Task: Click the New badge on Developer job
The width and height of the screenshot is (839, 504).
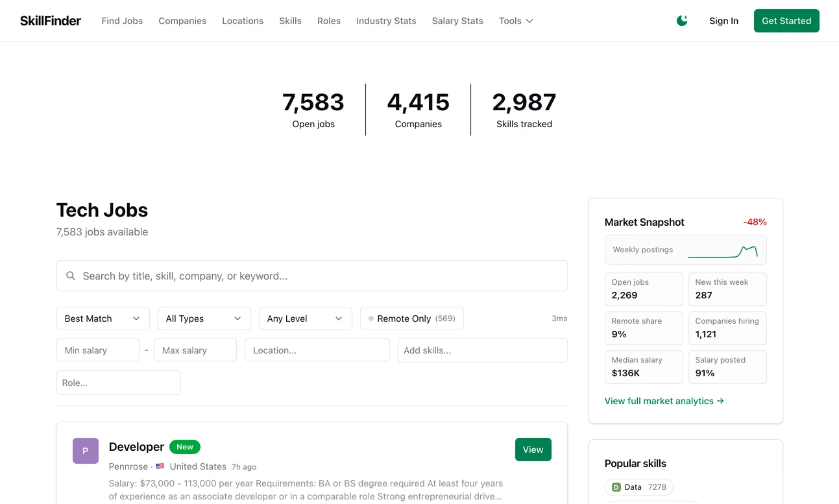Action: (x=185, y=447)
